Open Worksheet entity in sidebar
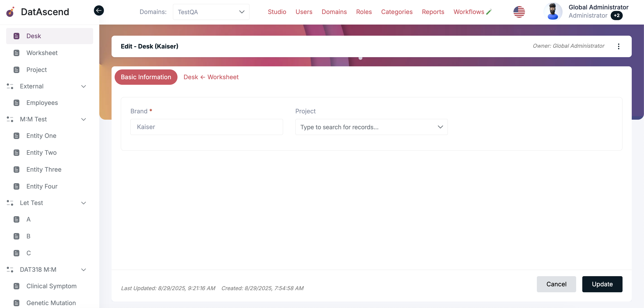Viewport: 644px width, 308px height. point(42,53)
